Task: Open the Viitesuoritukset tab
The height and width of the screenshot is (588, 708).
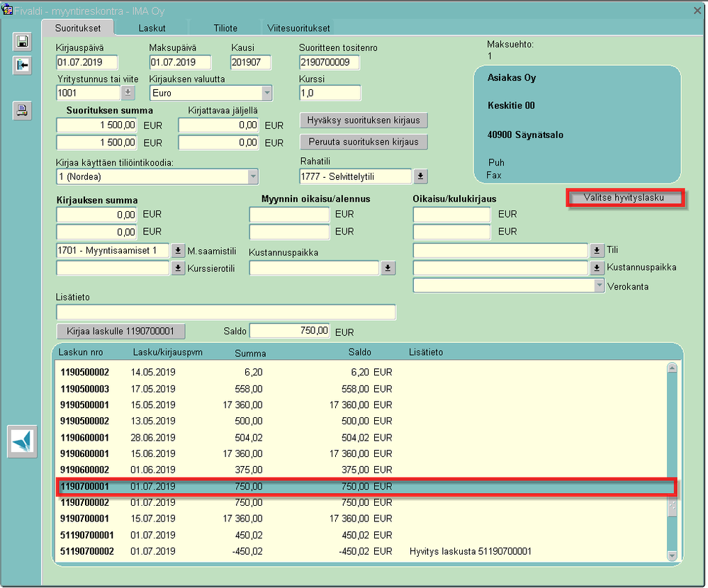Action: pyautogui.click(x=298, y=28)
